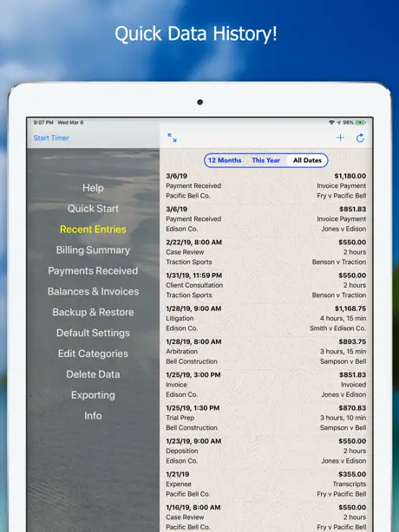Image resolution: width=399 pixels, height=532 pixels.
Task: Tap the expand fullscreen arrows icon
Action: [172, 138]
